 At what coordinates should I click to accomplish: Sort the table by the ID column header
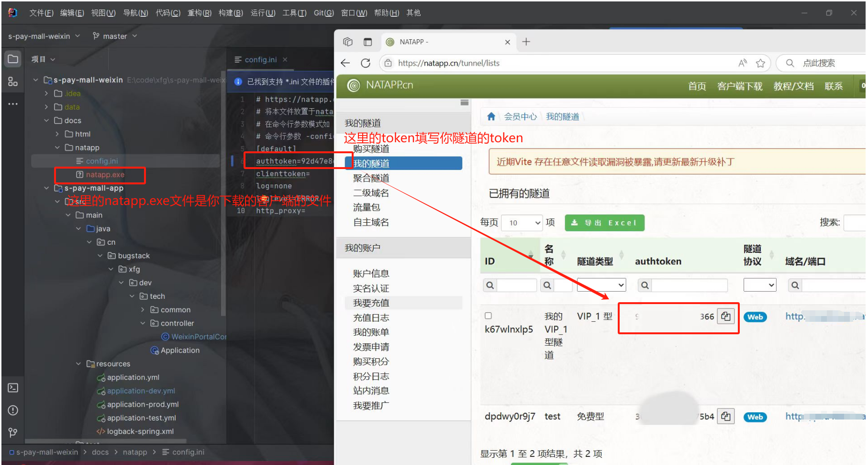point(509,255)
